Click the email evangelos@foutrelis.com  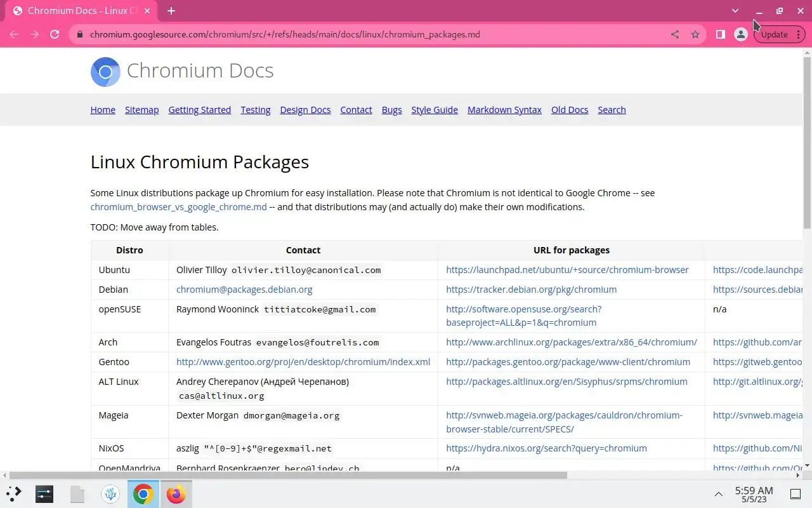click(317, 342)
